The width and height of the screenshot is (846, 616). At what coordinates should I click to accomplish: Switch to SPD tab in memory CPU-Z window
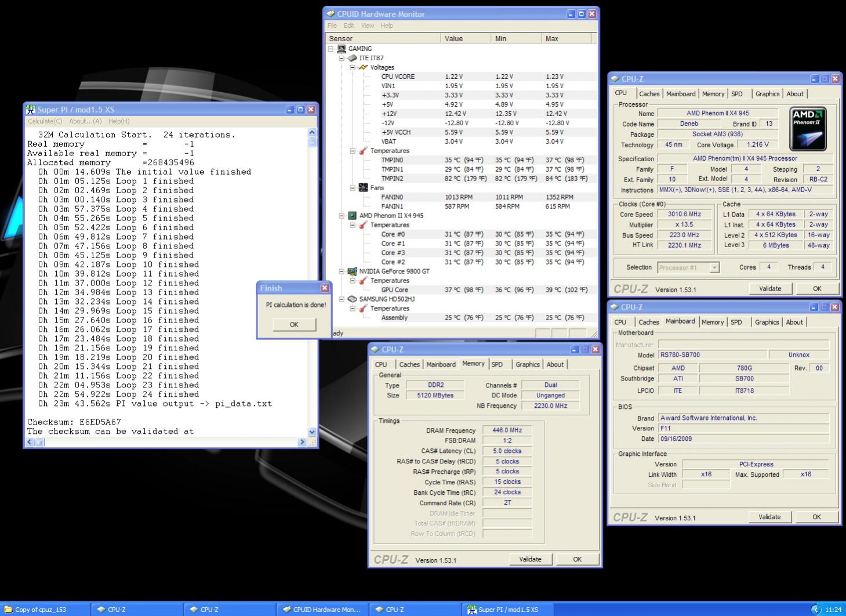tap(497, 365)
